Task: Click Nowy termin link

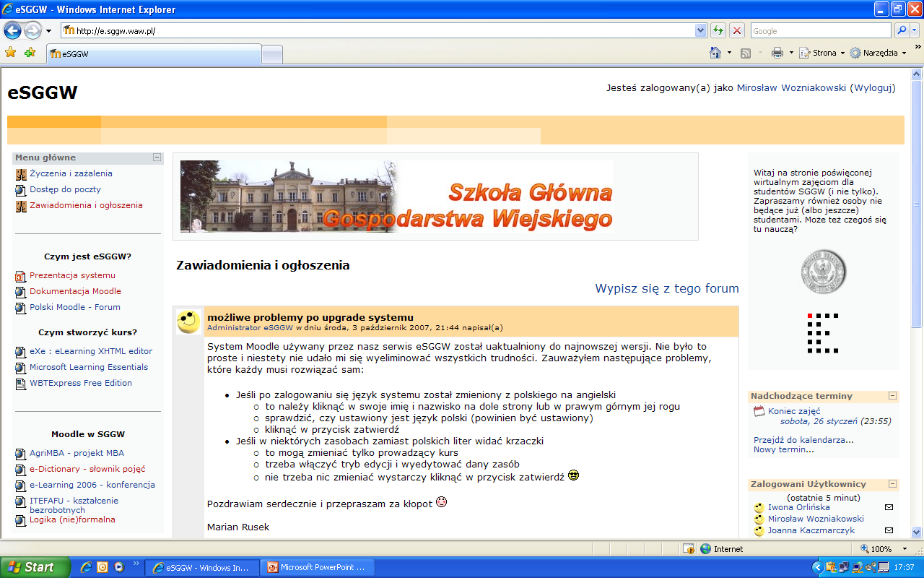Action: [x=784, y=449]
